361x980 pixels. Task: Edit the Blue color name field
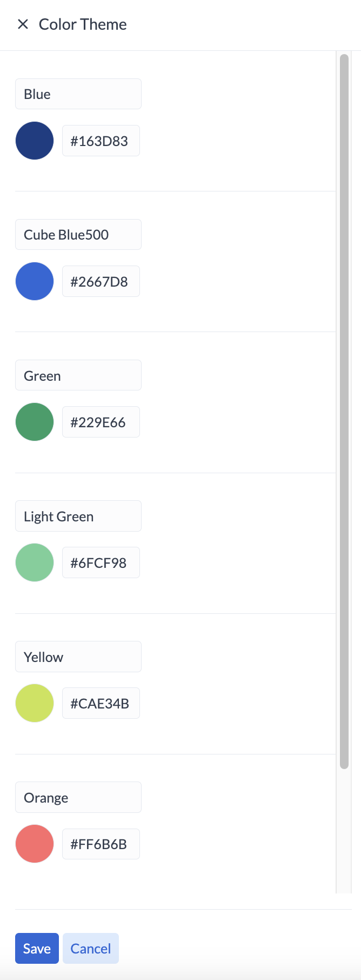(x=78, y=94)
